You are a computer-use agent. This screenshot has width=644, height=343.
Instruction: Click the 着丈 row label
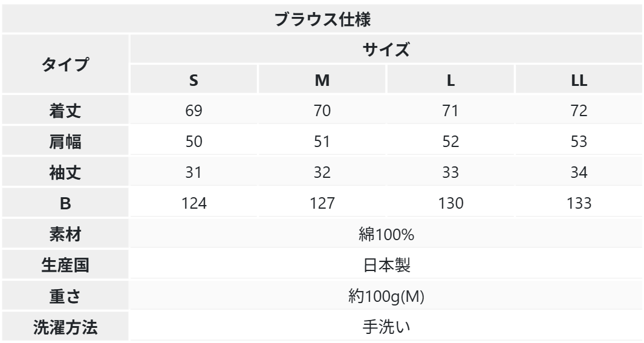click(x=65, y=111)
